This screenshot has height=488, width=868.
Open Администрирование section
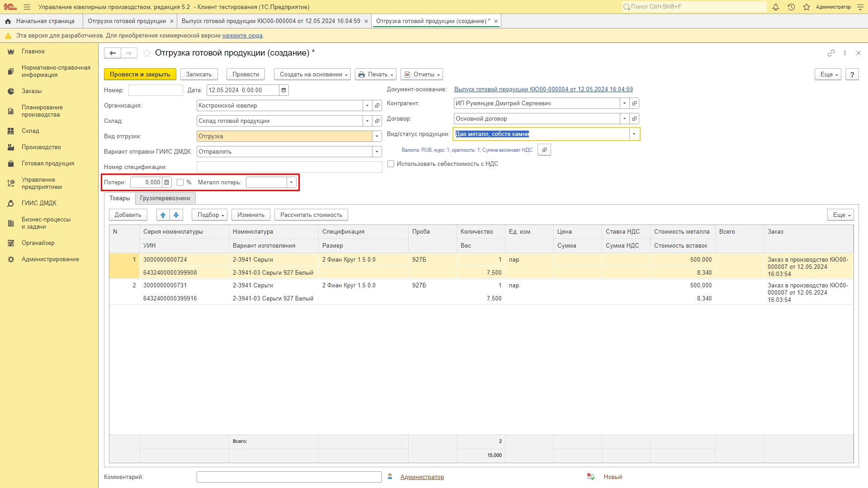pyautogui.click(x=50, y=259)
